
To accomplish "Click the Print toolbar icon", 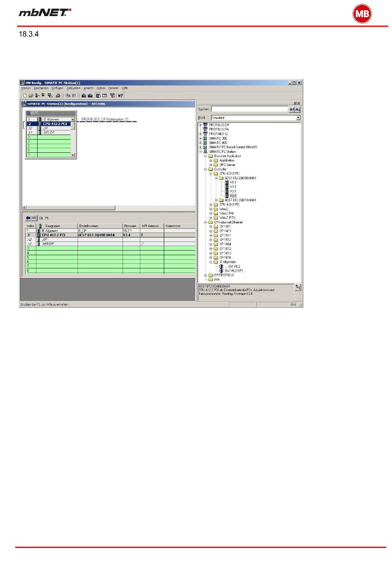I will click(x=58, y=95).
